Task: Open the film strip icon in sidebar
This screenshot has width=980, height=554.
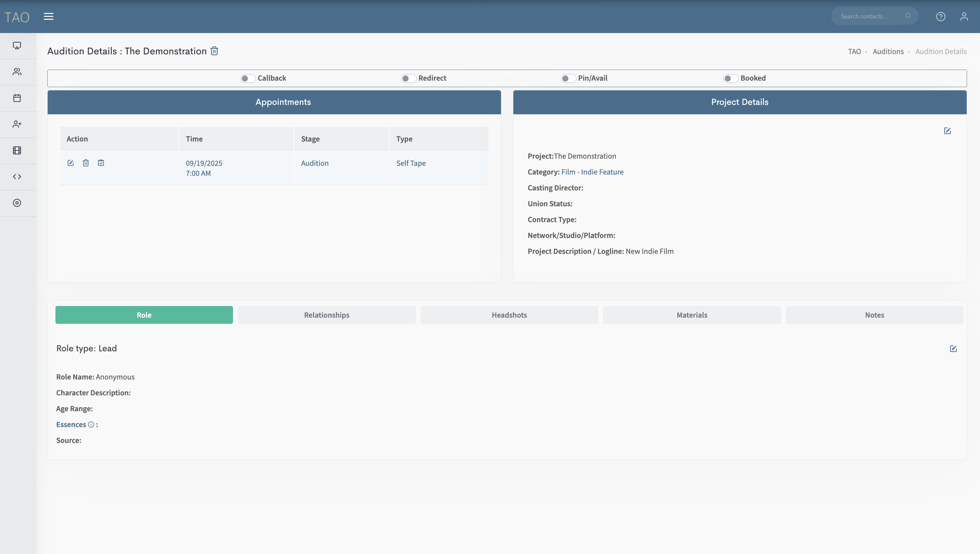Action: point(17,150)
